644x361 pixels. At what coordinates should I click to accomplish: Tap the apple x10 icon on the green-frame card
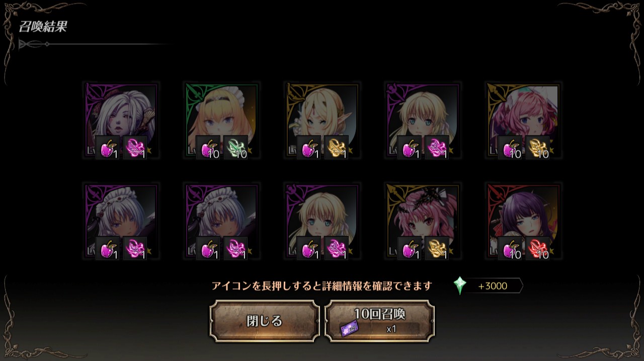click(x=208, y=148)
